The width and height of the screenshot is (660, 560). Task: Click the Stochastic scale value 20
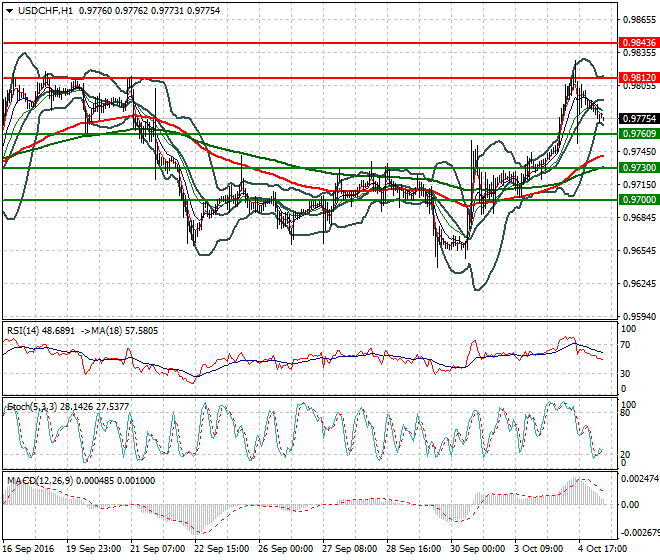[625, 455]
